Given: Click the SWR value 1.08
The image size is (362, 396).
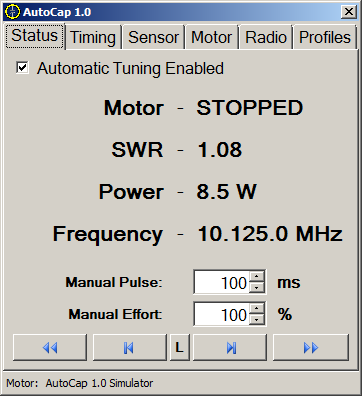Looking at the screenshot, I should [x=220, y=150].
